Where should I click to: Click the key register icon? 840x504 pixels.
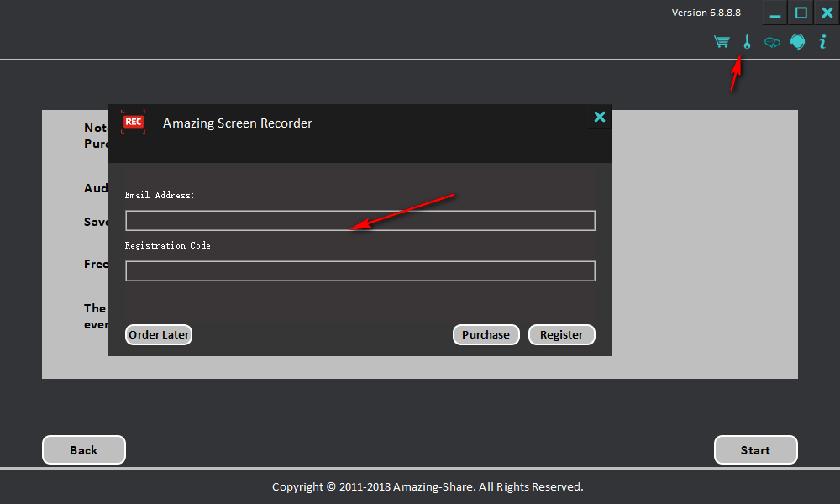tap(747, 42)
